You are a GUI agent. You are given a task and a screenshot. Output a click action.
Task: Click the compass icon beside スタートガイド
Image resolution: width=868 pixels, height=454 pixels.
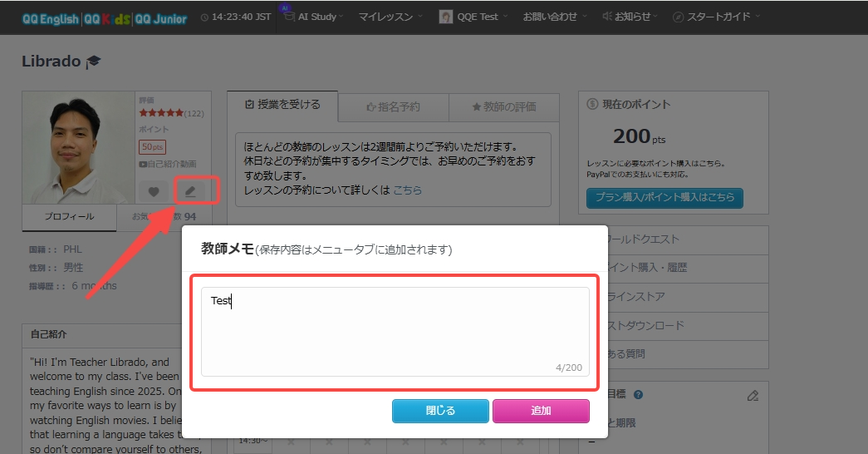click(x=678, y=17)
